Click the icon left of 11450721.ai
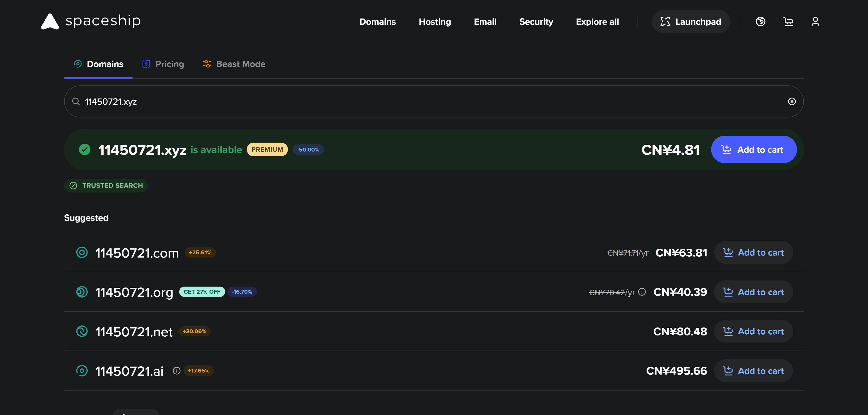868x415 pixels. pyautogui.click(x=82, y=371)
